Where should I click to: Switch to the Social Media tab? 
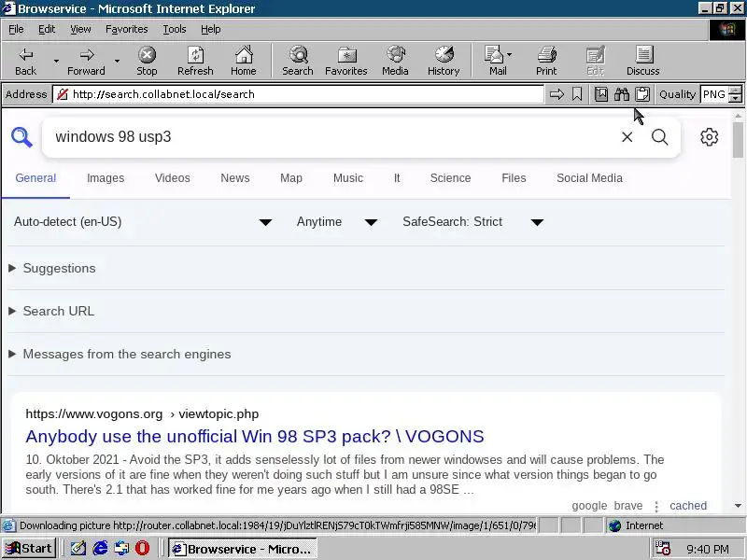590,178
